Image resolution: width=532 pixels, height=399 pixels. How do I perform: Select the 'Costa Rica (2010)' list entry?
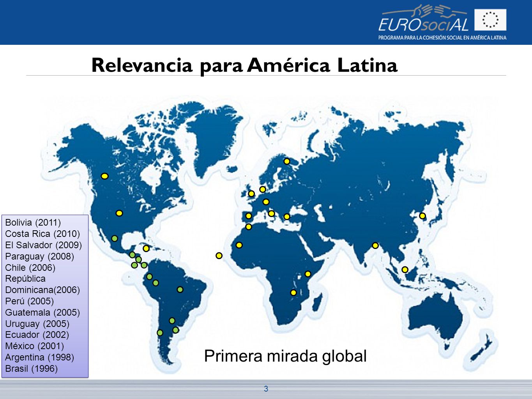point(42,234)
